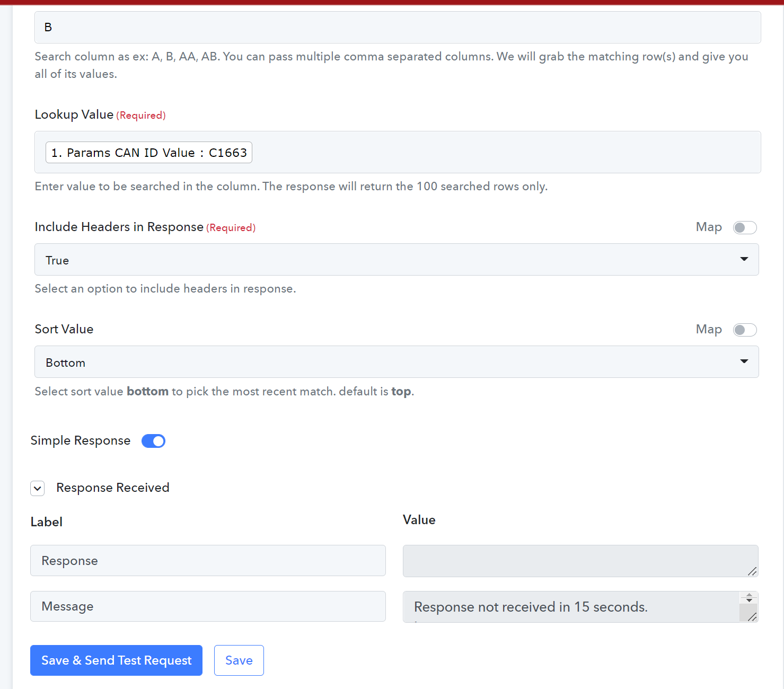Click the Lookup Value input field
The image size is (784, 689).
coord(398,152)
